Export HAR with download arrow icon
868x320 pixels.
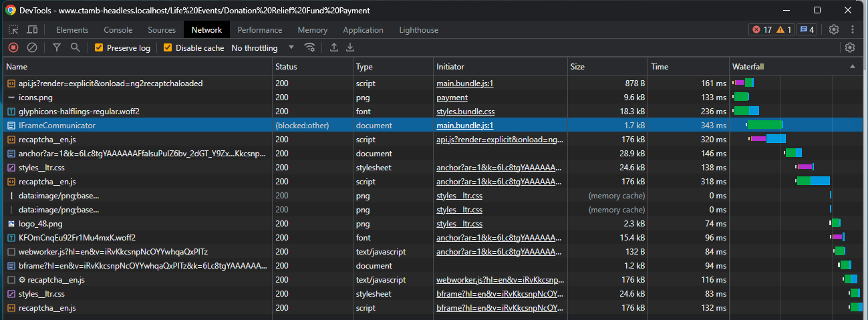pos(349,47)
